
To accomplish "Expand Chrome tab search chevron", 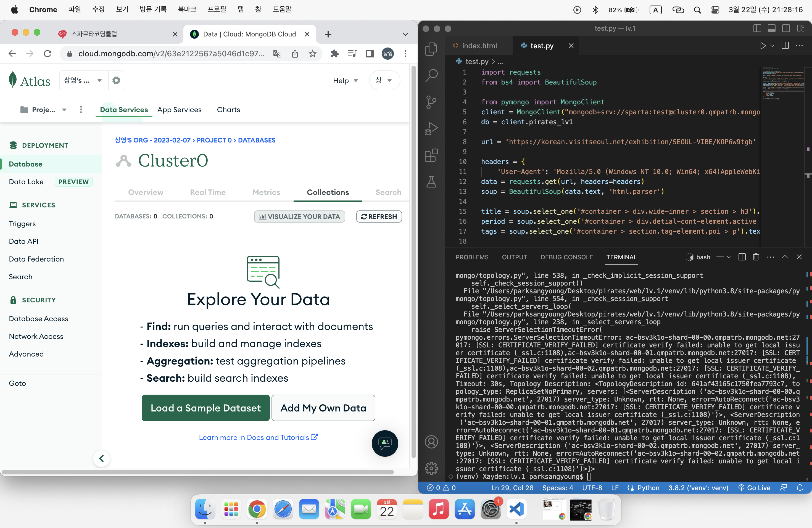I will (405, 34).
